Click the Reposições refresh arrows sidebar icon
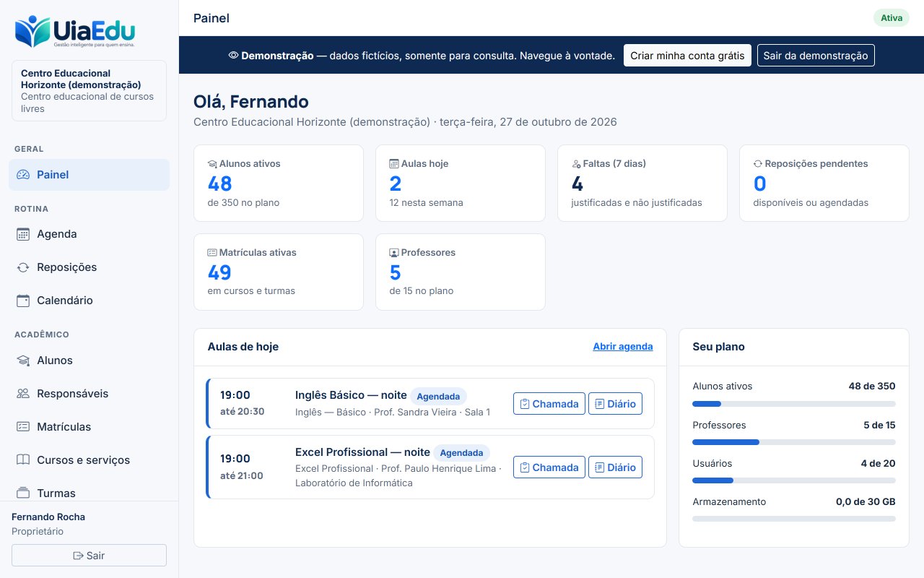Image resolution: width=924 pixels, height=578 pixels. 23,267
